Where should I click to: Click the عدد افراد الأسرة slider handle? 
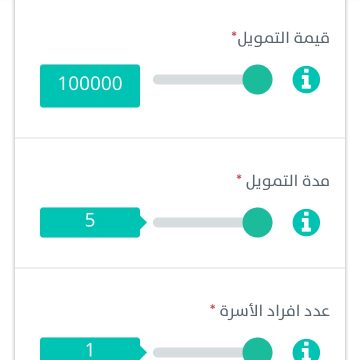pyautogui.click(x=258, y=349)
